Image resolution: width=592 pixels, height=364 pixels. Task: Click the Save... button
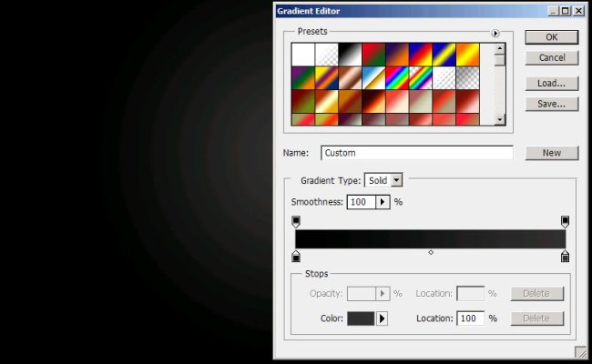(x=552, y=104)
